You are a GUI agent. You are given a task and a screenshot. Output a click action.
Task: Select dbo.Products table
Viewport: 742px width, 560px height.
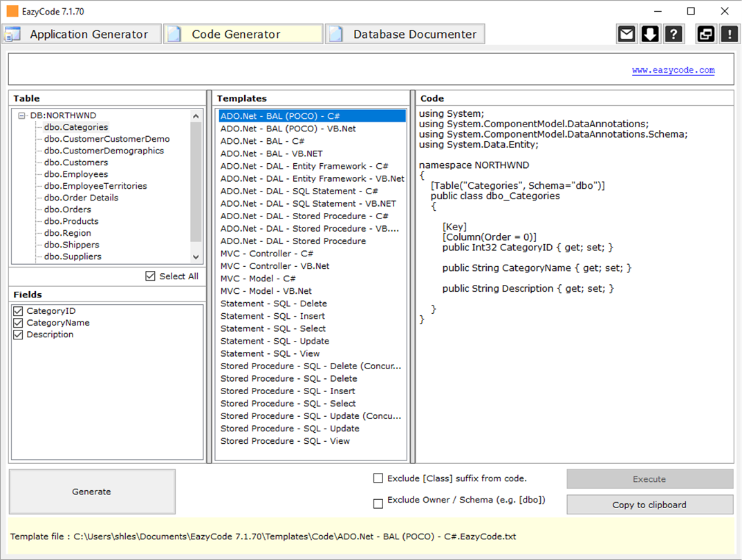(x=71, y=221)
